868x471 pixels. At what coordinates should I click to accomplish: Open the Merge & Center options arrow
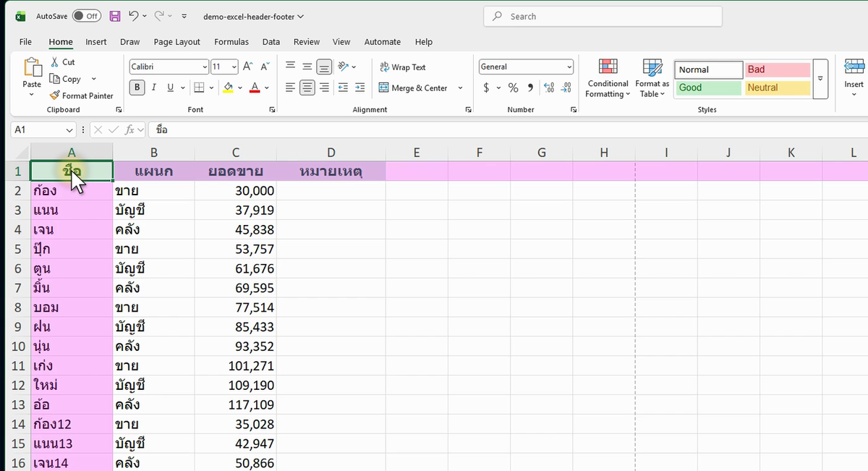coord(460,88)
